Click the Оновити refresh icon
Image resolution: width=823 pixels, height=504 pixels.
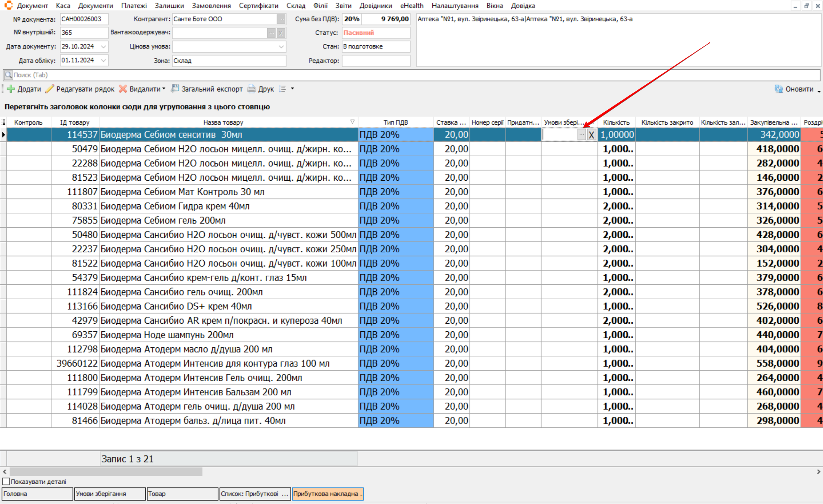click(x=778, y=89)
